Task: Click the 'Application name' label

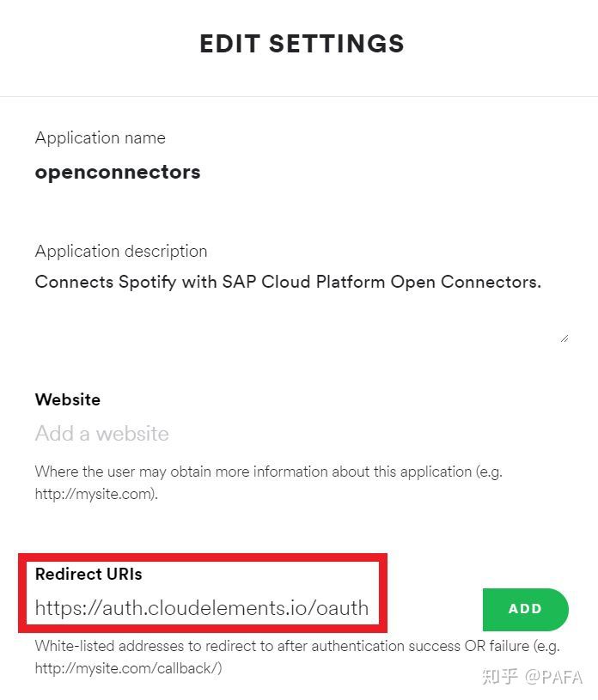Action: coord(101,137)
